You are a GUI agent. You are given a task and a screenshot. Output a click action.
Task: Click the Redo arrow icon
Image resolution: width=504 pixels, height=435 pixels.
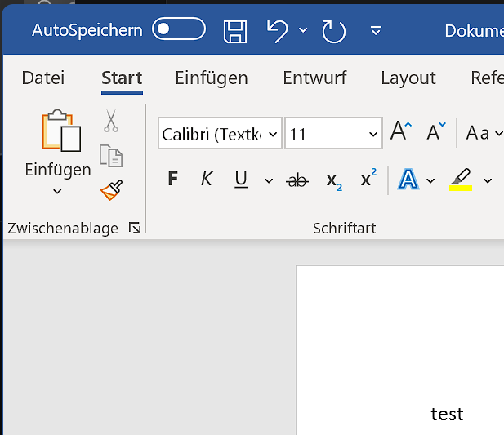point(333,31)
